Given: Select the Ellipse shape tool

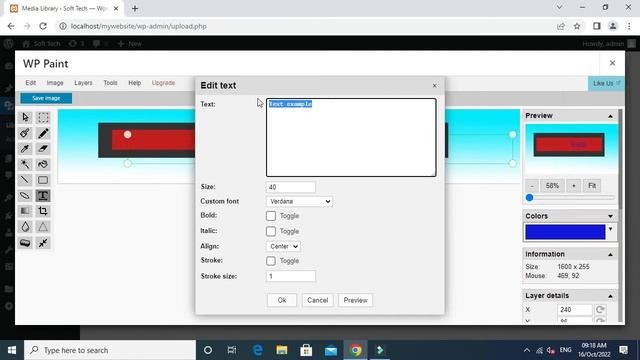Looking at the screenshot, I should [x=25, y=196].
